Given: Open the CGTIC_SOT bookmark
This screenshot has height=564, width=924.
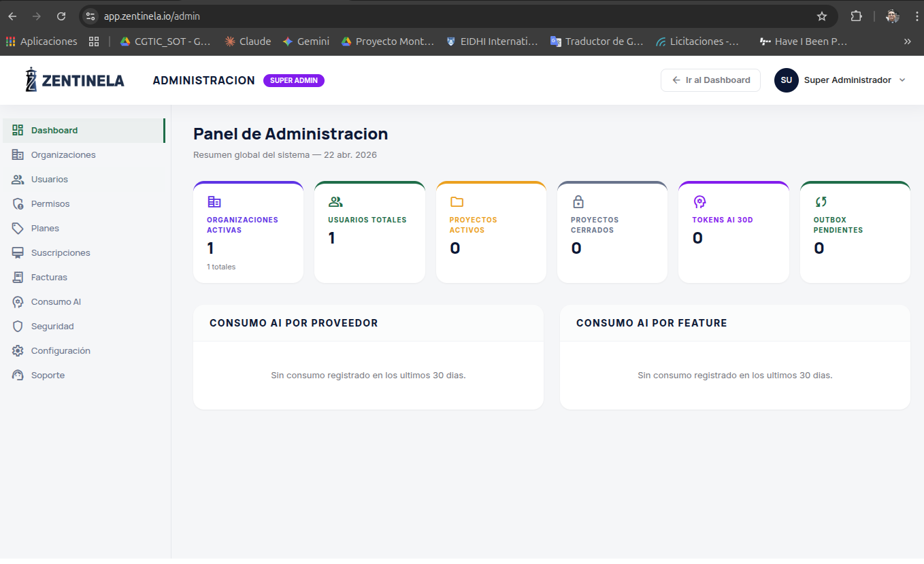Looking at the screenshot, I should [165, 42].
